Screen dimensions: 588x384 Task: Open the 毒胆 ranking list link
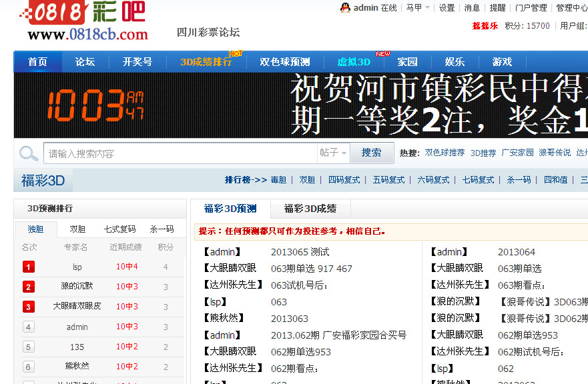point(278,180)
